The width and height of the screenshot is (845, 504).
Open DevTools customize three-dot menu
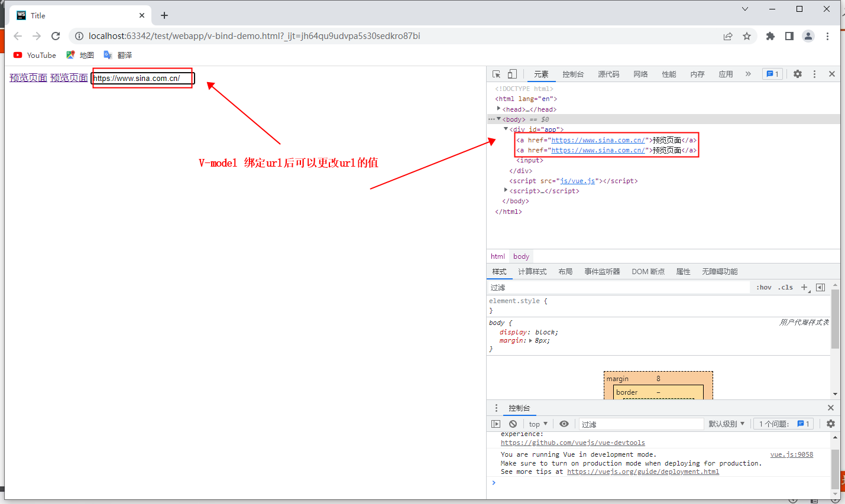tap(814, 74)
